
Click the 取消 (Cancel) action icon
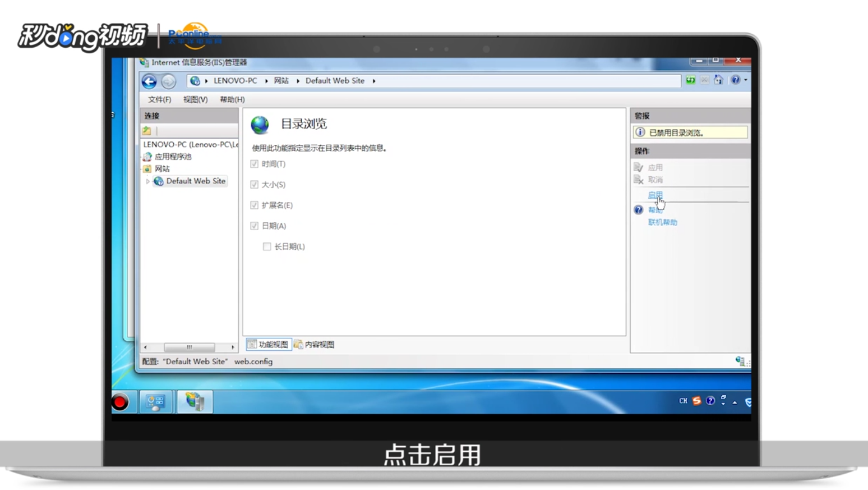click(638, 180)
